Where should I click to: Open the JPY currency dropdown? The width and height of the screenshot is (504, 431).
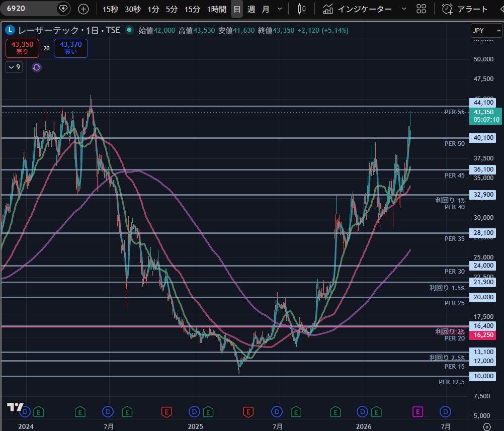[486, 31]
